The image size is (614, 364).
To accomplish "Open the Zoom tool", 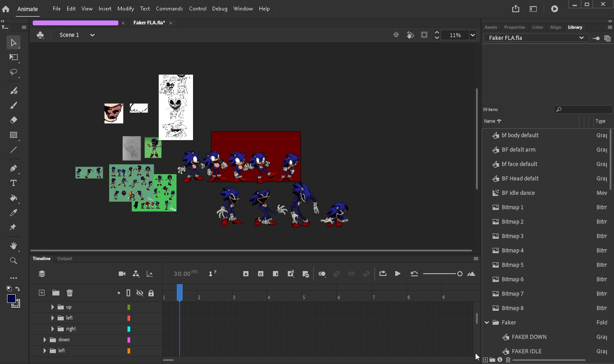I will [x=14, y=261].
